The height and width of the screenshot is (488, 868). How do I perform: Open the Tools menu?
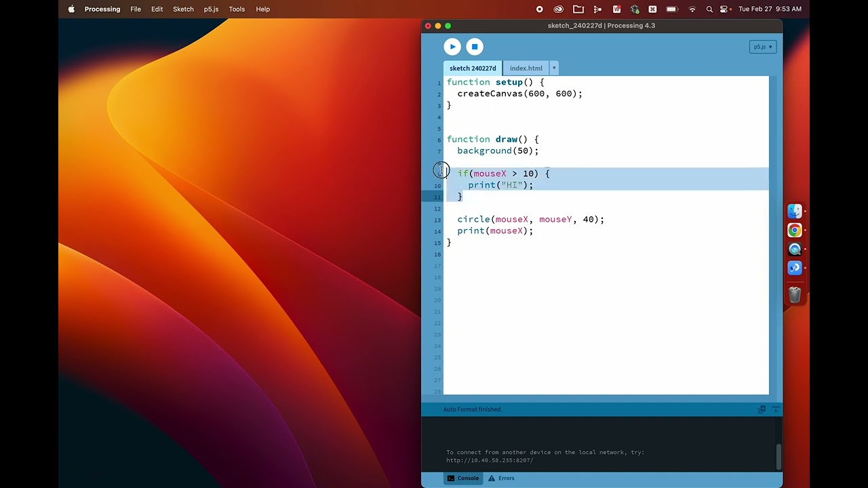coord(237,9)
